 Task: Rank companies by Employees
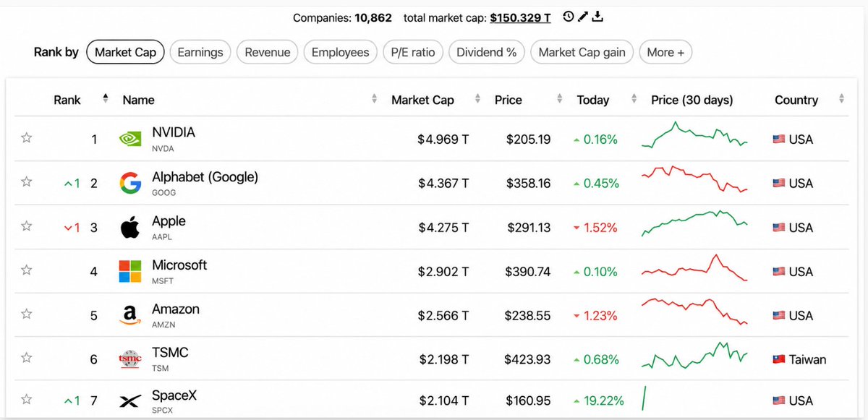340,52
